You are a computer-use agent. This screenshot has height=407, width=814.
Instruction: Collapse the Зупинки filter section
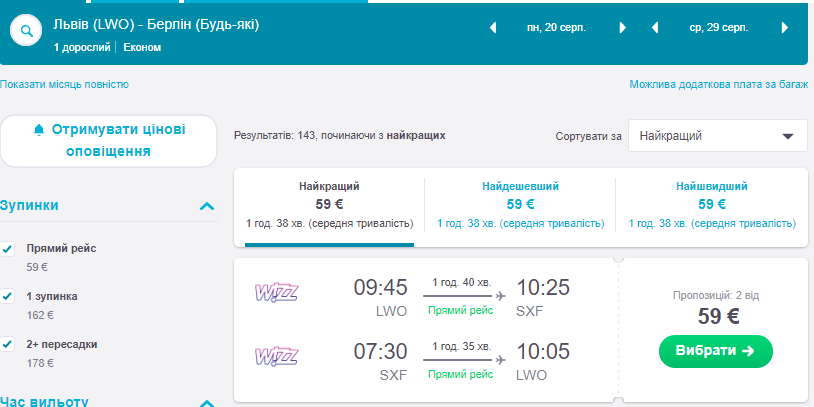tap(207, 206)
